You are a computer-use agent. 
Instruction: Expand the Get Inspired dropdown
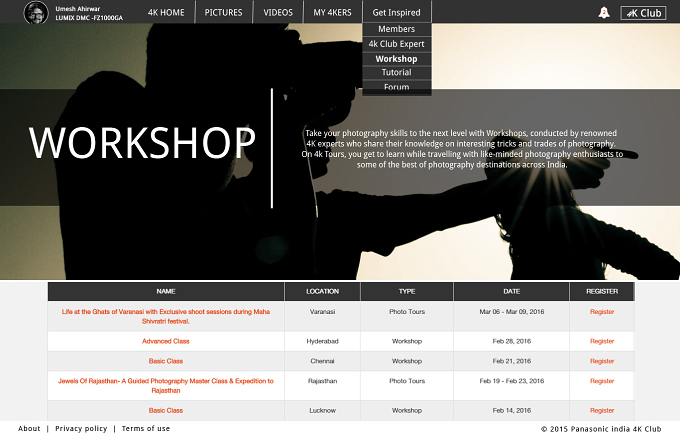(396, 13)
